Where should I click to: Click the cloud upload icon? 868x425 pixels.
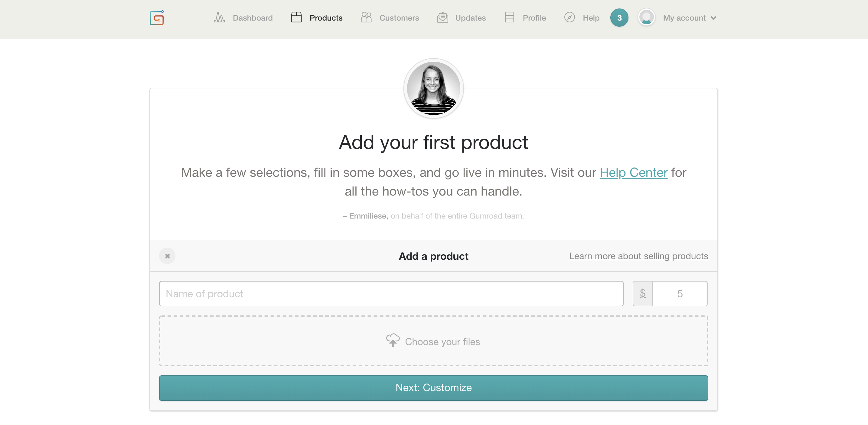pos(393,340)
